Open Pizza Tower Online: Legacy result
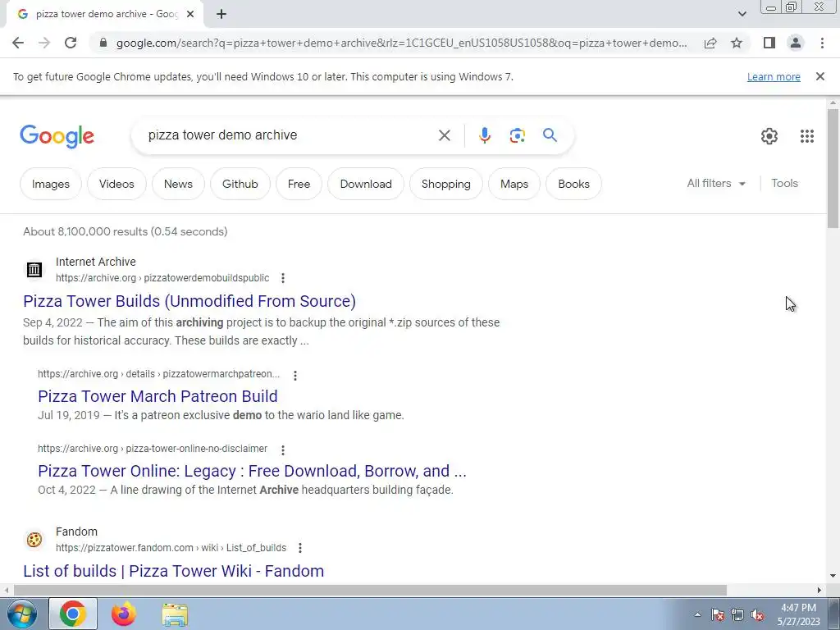 [252, 471]
